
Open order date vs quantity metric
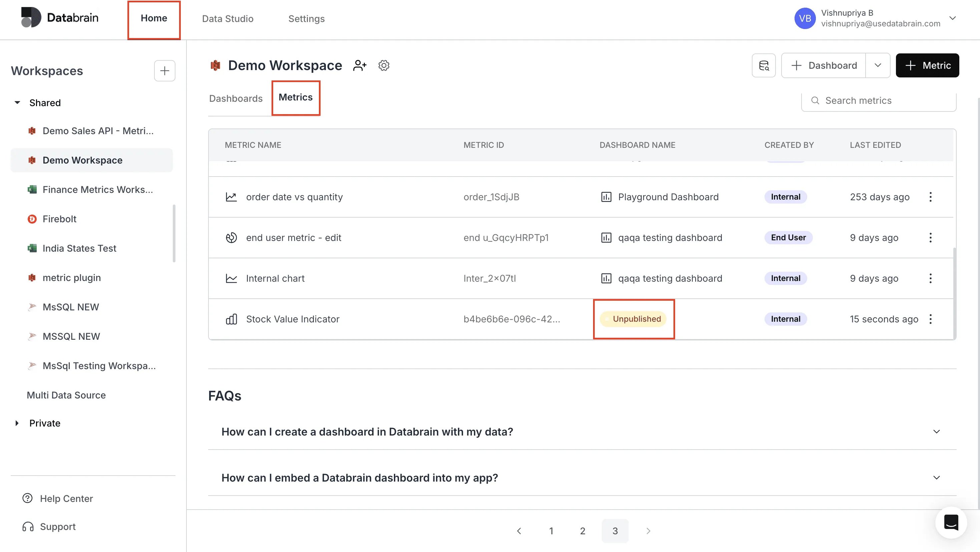coord(294,197)
